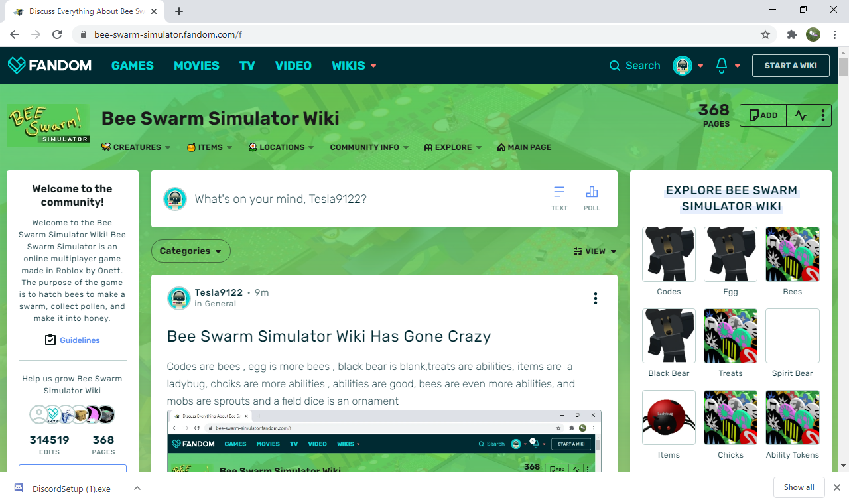Open the Video section
This screenshot has width=849, height=504.
[293, 65]
